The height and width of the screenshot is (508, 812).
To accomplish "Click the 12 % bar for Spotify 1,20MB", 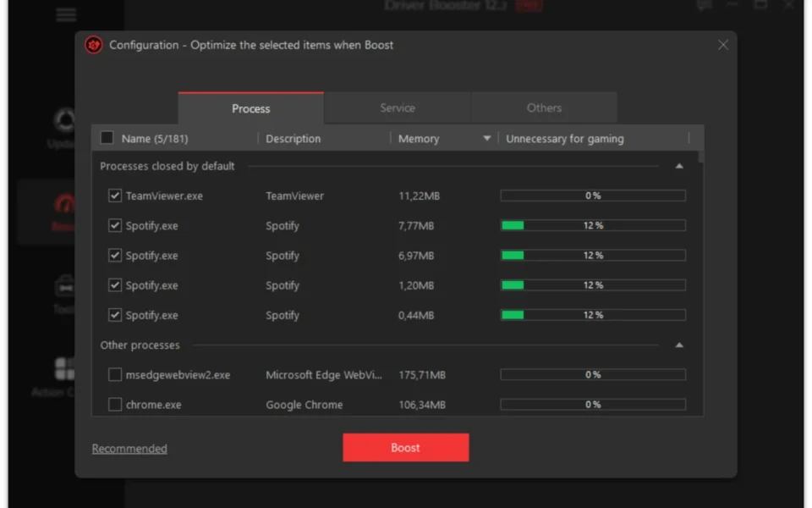I will [593, 285].
